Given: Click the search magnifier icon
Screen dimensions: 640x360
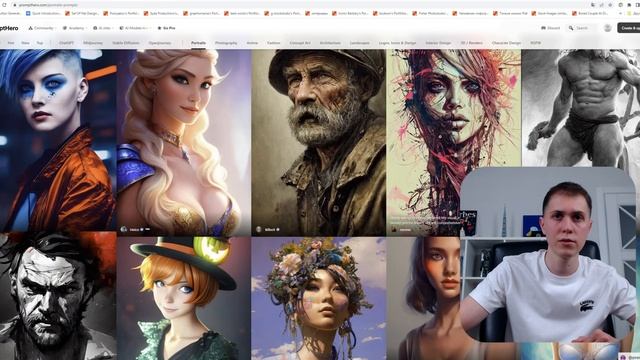Looking at the screenshot, I should [x=571, y=28].
